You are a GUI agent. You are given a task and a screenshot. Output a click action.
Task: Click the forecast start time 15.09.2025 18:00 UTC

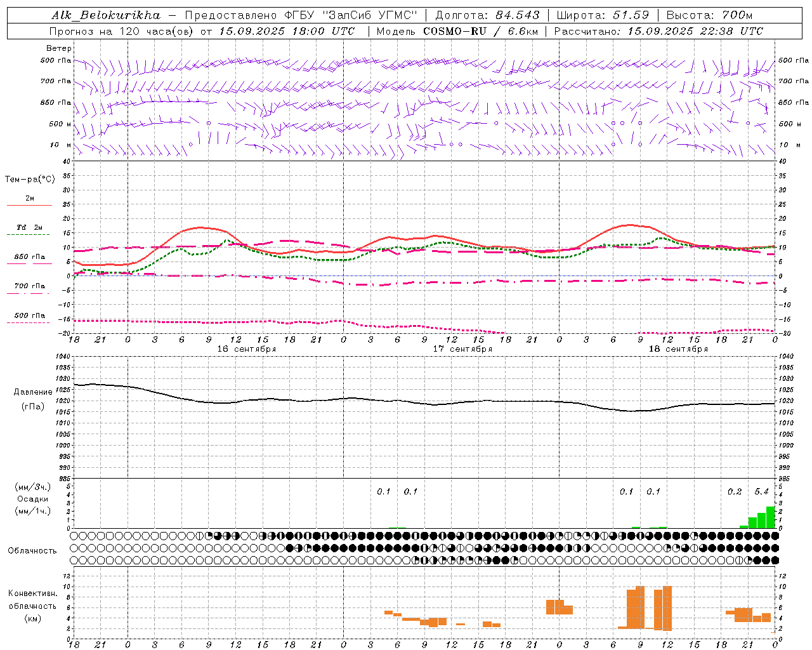pos(287,31)
